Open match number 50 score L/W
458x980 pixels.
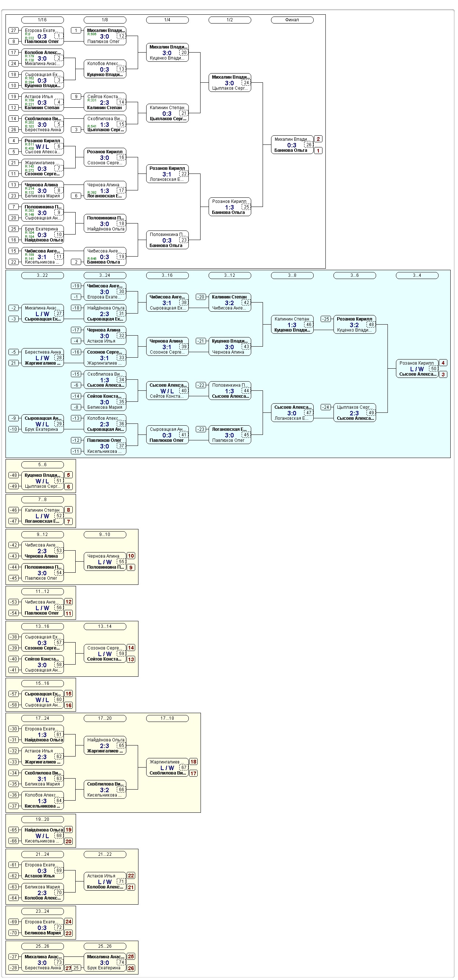[x=416, y=369]
